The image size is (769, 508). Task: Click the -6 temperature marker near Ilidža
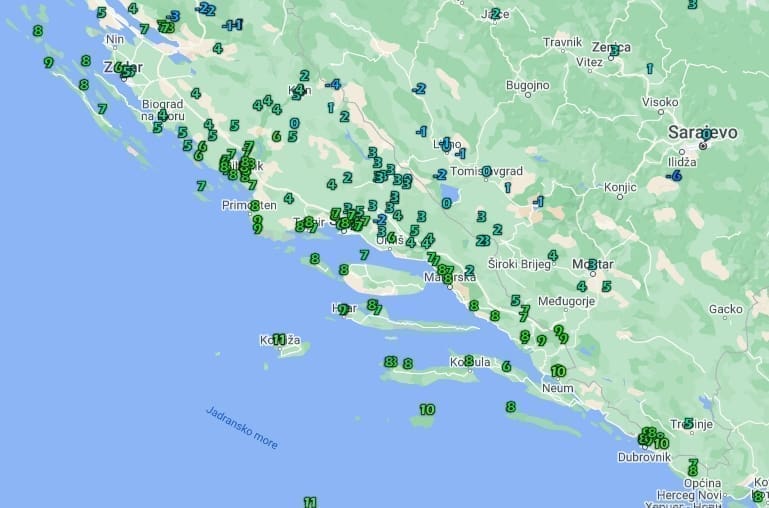[675, 176]
